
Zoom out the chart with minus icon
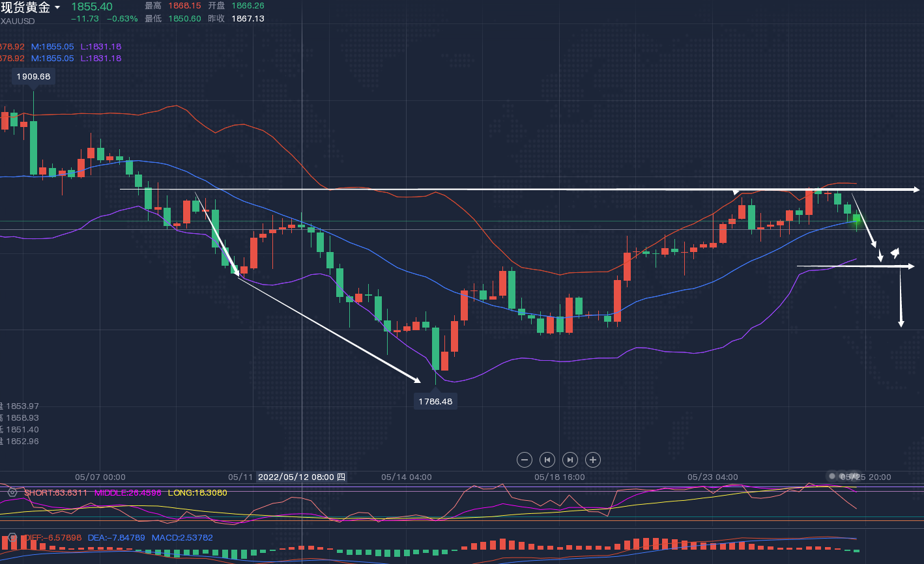click(x=525, y=460)
